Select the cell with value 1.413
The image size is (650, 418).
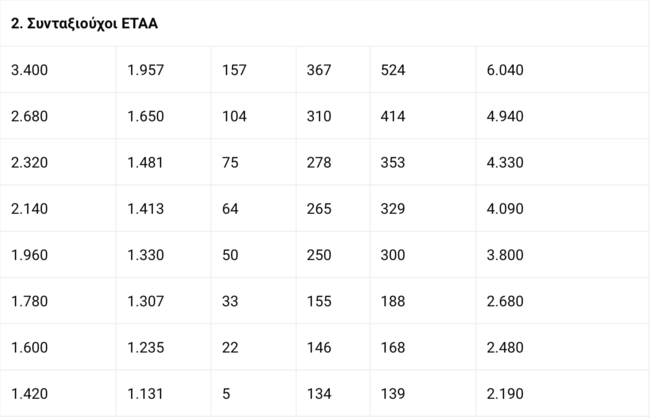point(146,208)
